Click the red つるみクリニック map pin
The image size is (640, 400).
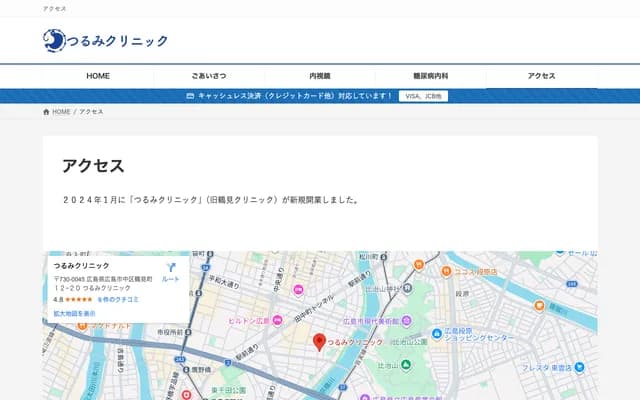319,342
